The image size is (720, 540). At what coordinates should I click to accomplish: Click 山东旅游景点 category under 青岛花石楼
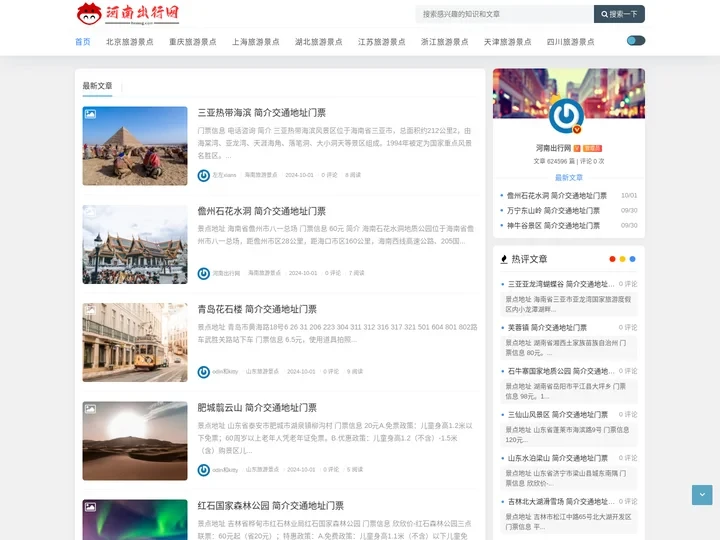262,371
